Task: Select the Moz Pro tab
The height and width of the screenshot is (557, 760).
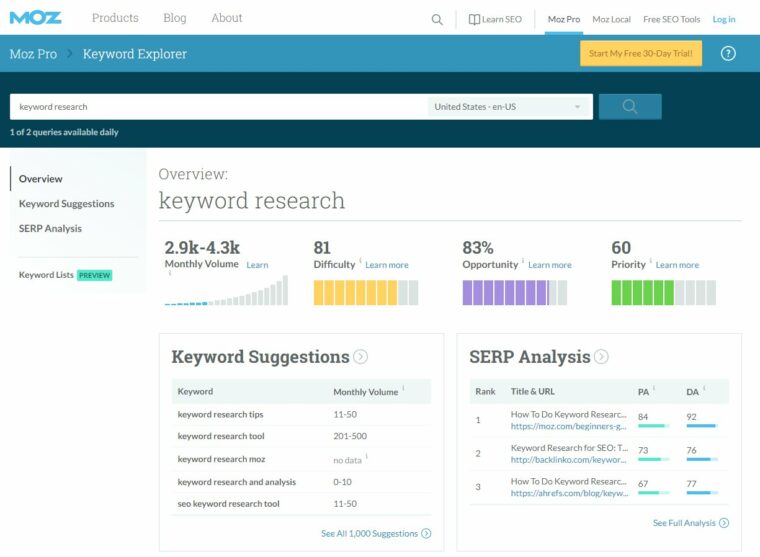Action: [x=564, y=19]
